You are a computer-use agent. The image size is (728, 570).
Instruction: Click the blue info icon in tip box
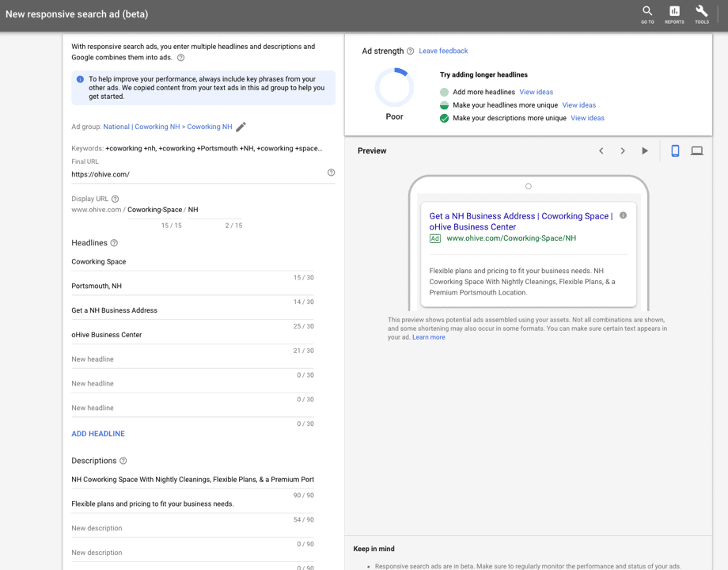[x=80, y=79]
